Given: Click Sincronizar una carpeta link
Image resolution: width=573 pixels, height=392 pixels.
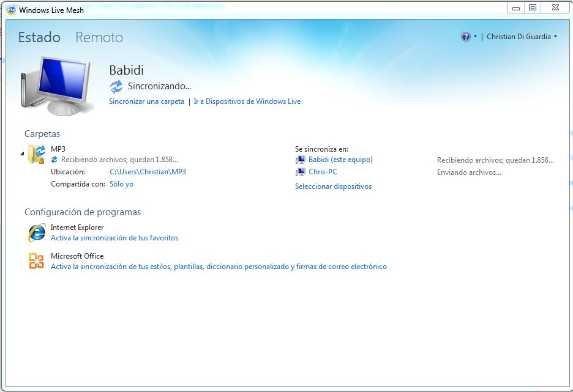Looking at the screenshot, I should click(x=146, y=102).
